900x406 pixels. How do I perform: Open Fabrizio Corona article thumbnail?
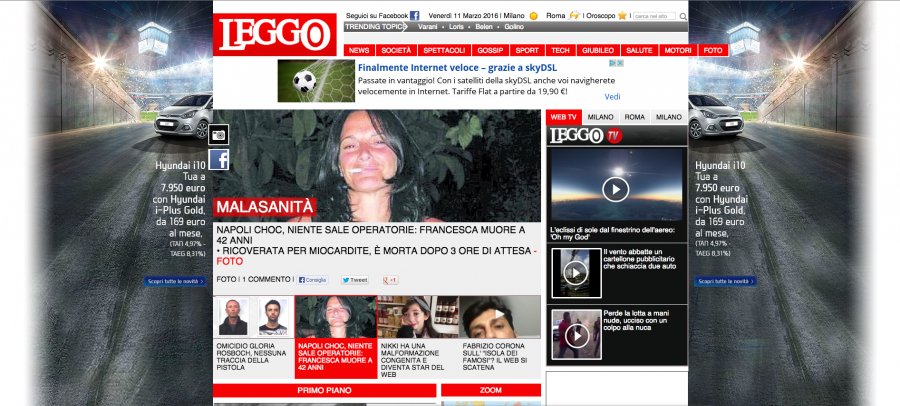click(499, 317)
